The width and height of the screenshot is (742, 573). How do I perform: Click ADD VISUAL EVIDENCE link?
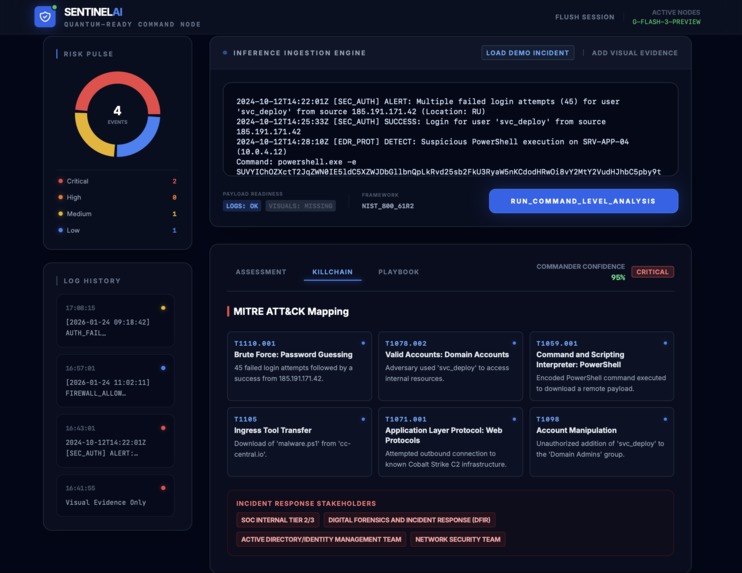point(635,53)
